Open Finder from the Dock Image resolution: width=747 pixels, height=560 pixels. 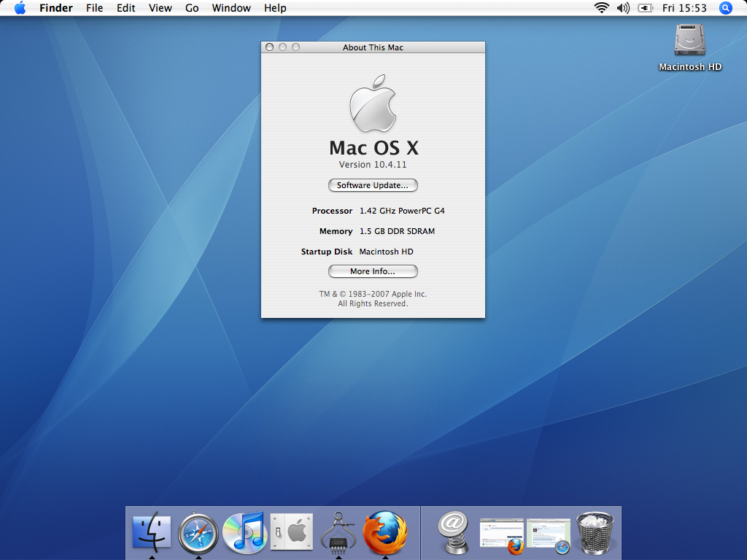[x=152, y=532]
